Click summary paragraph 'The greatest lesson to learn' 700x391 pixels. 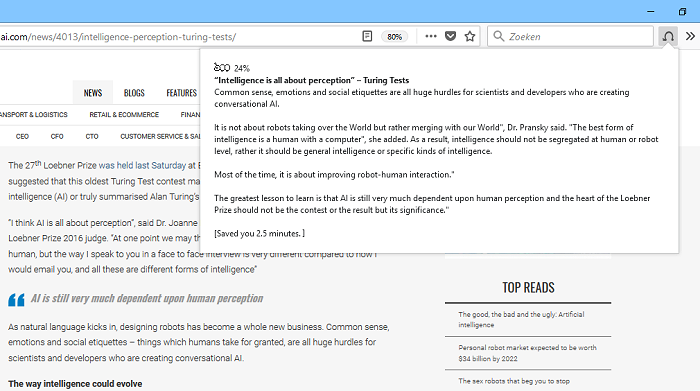432,204
